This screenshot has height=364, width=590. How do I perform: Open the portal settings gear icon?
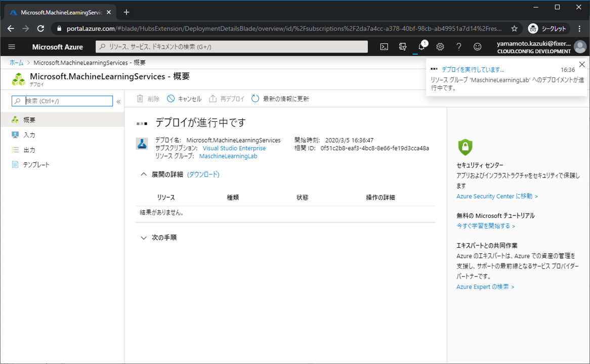[x=440, y=47]
